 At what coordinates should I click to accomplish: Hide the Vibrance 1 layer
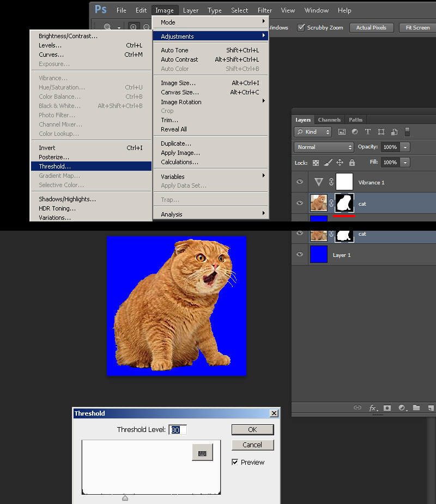coord(300,182)
